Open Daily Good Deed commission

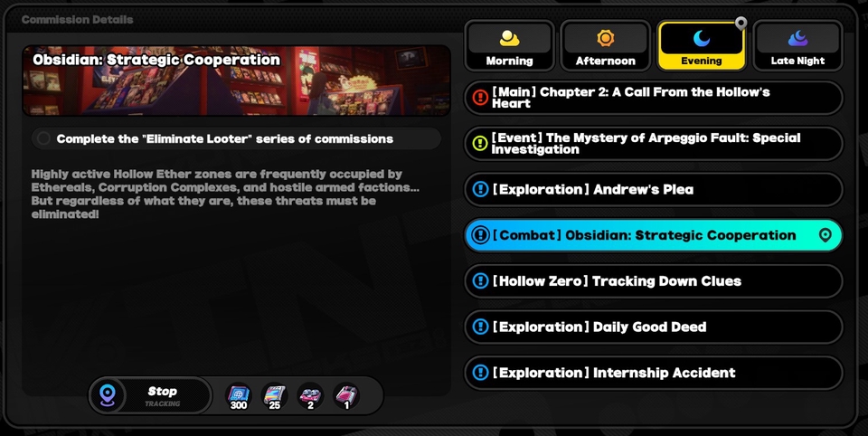pyautogui.click(x=654, y=327)
